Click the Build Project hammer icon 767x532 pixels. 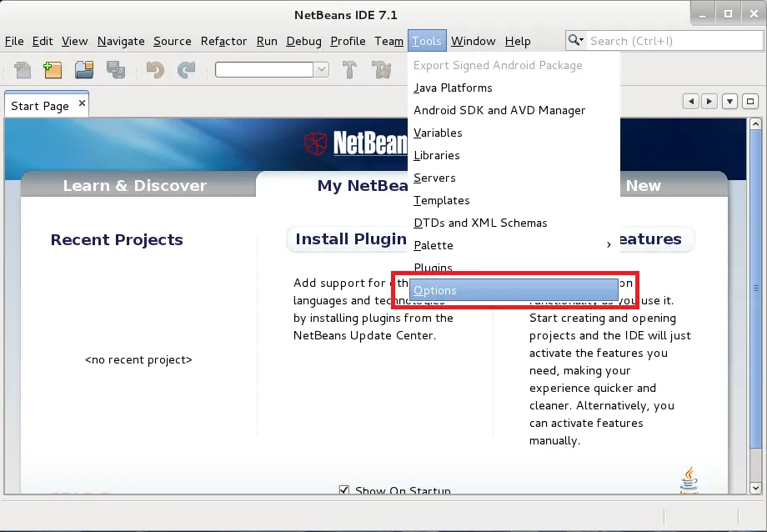349,69
